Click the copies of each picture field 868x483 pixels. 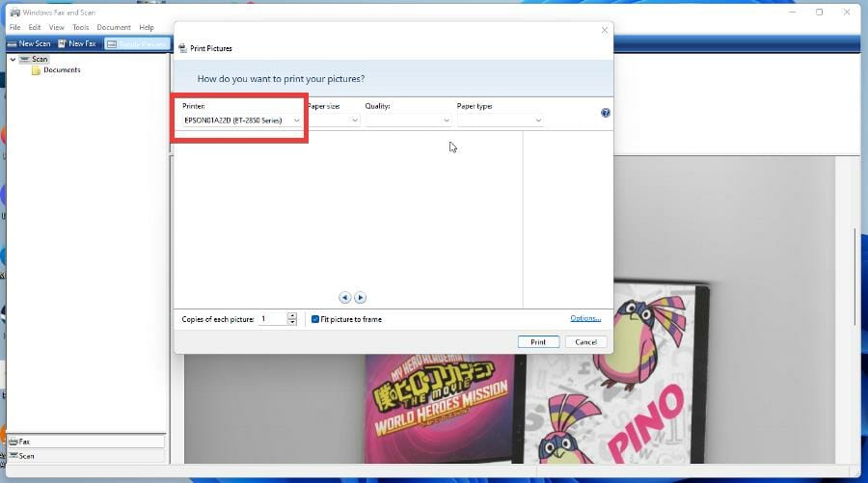point(272,319)
